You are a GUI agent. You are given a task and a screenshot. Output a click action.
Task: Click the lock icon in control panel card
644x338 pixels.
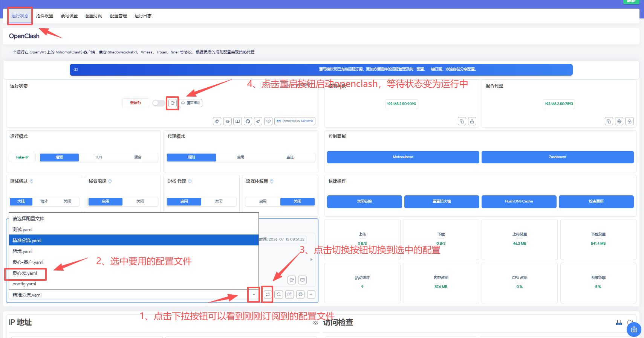472,121
